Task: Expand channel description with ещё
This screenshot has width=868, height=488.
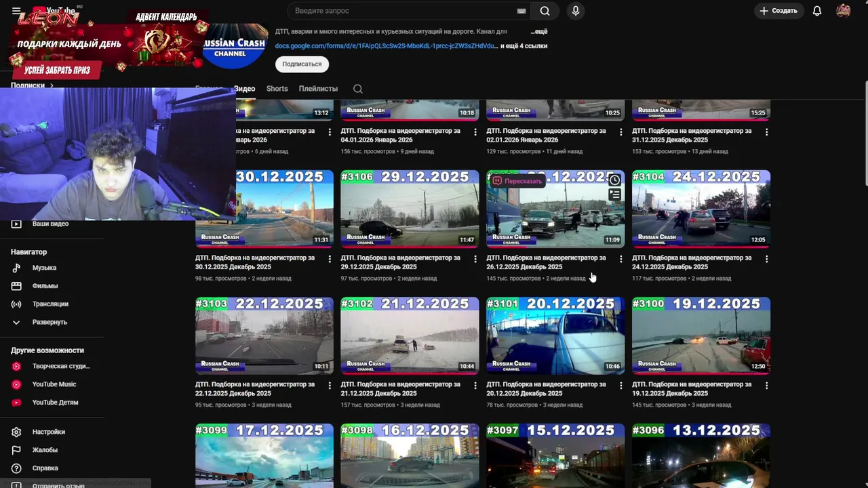Action: point(538,32)
